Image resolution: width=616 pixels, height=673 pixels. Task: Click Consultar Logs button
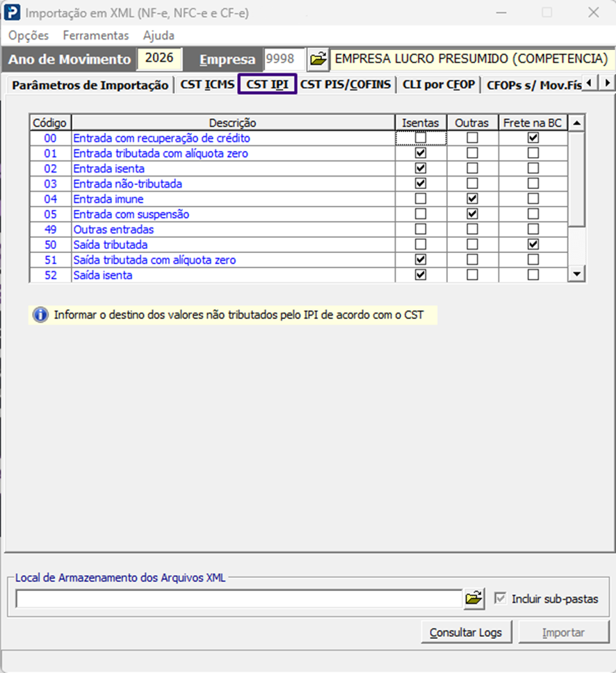467,632
